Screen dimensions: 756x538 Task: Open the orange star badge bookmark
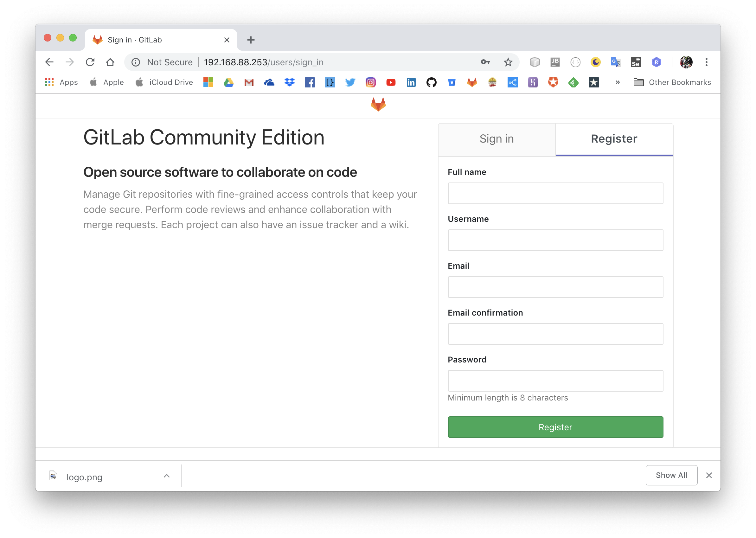point(553,82)
